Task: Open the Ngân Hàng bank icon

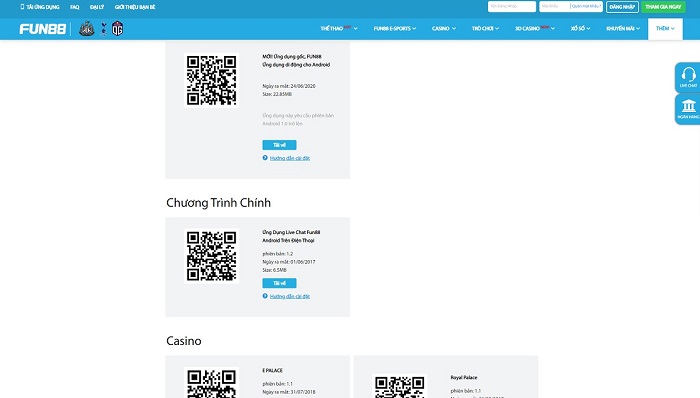Action: click(688, 109)
